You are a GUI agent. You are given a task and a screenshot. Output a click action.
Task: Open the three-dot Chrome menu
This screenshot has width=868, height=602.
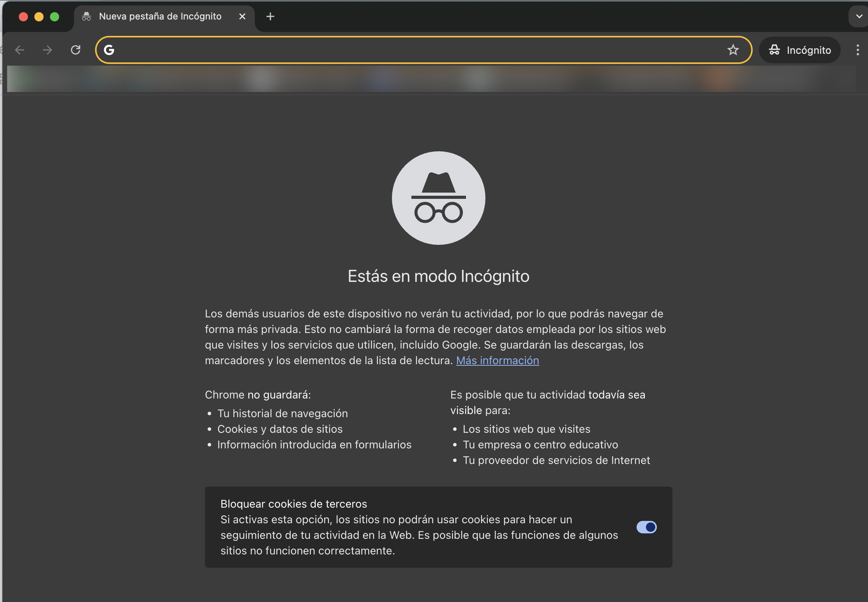point(857,50)
